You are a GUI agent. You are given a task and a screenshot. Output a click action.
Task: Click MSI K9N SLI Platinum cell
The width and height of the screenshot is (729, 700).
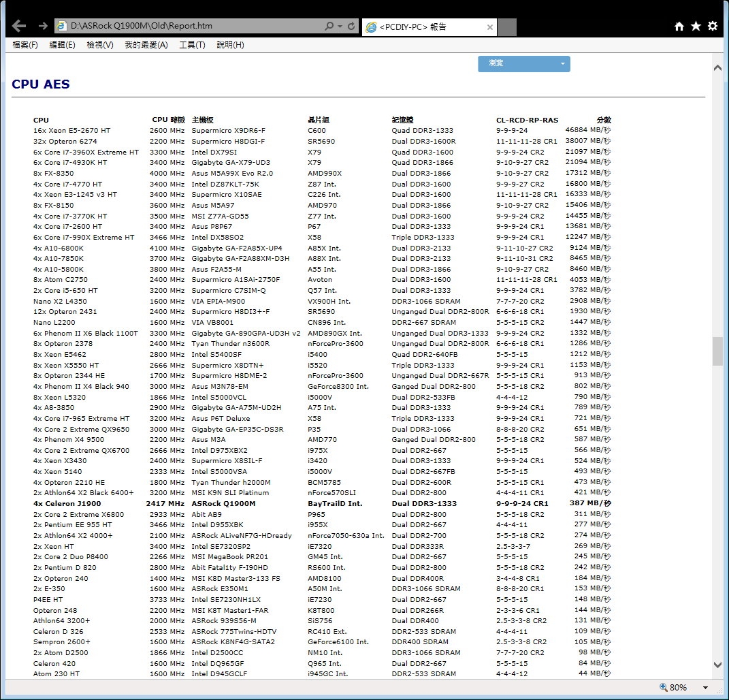pyautogui.click(x=230, y=493)
